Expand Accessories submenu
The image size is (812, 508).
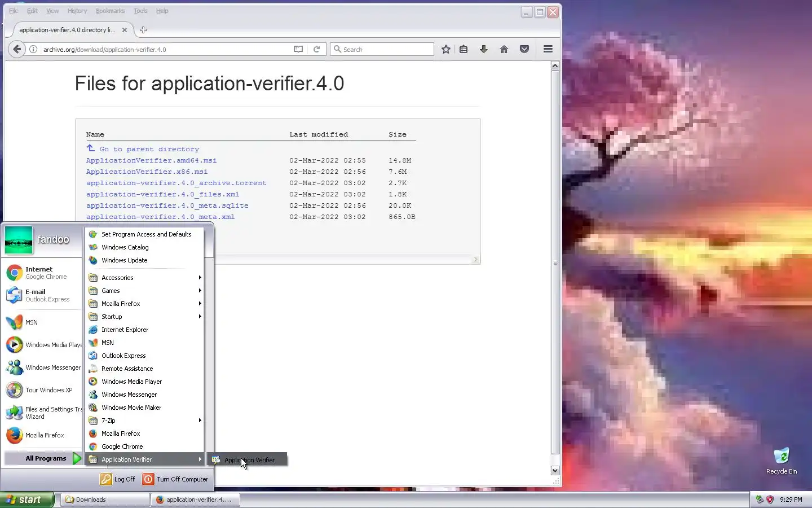tap(145, 278)
